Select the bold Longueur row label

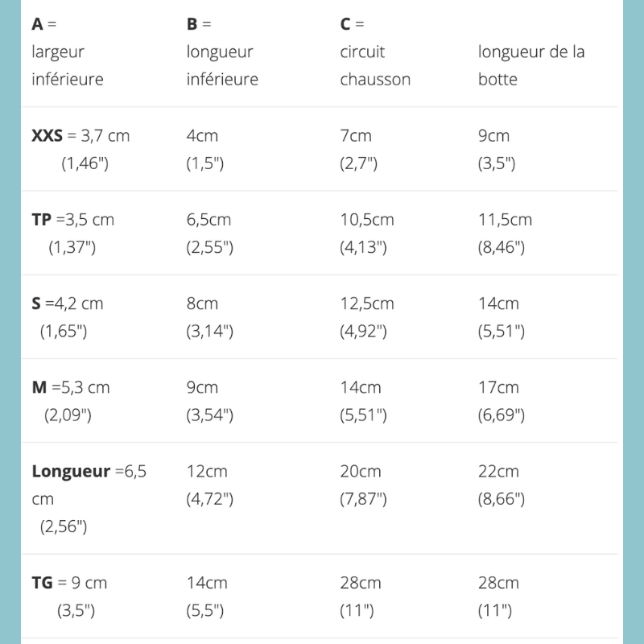71,471
